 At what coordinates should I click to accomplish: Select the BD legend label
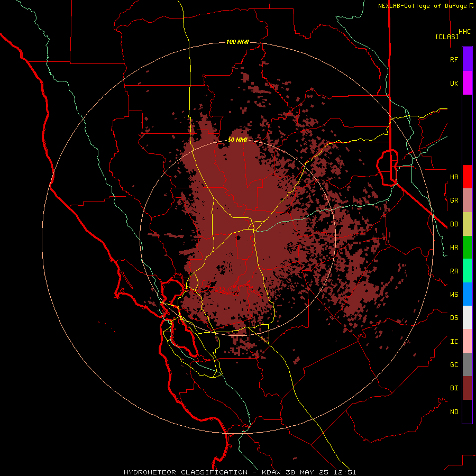click(454, 224)
